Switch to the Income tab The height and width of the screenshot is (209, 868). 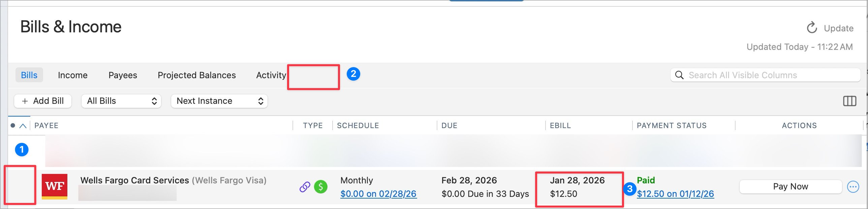point(73,75)
